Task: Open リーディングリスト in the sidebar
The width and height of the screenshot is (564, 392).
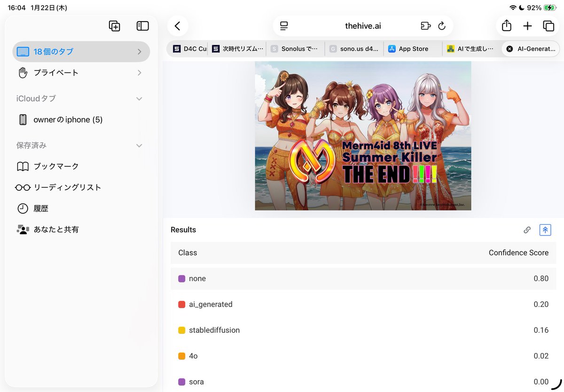Action: point(81,188)
